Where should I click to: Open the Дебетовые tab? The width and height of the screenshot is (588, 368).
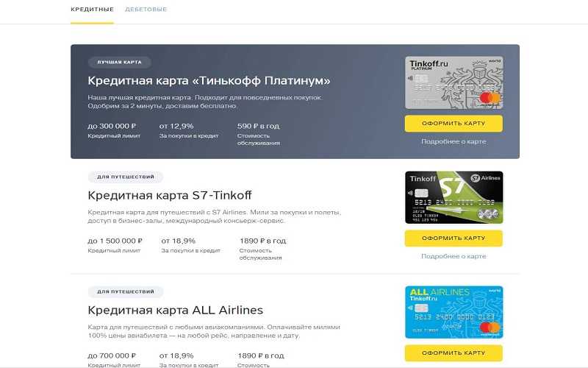[146, 10]
